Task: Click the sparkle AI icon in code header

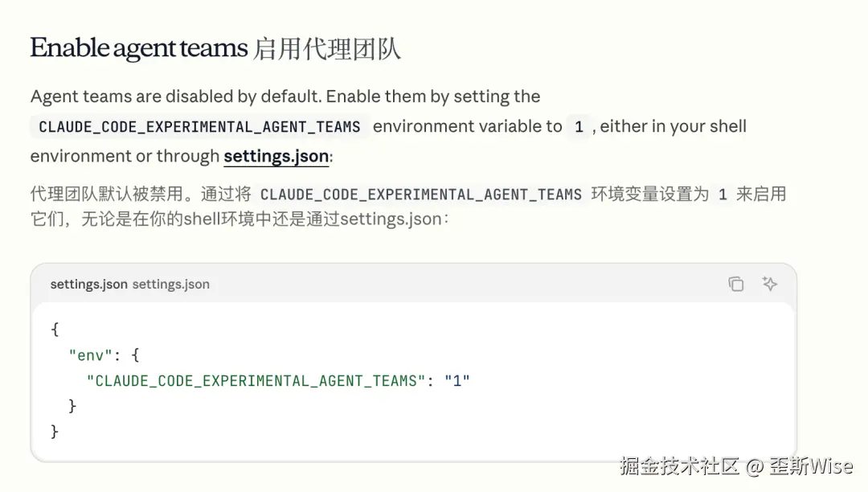Action: coord(769,284)
